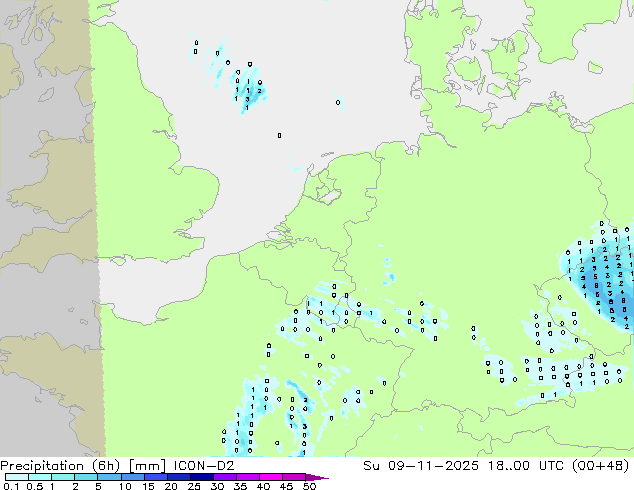
Task: Select the legend swatch between 20 and 25
Action: tap(178, 477)
